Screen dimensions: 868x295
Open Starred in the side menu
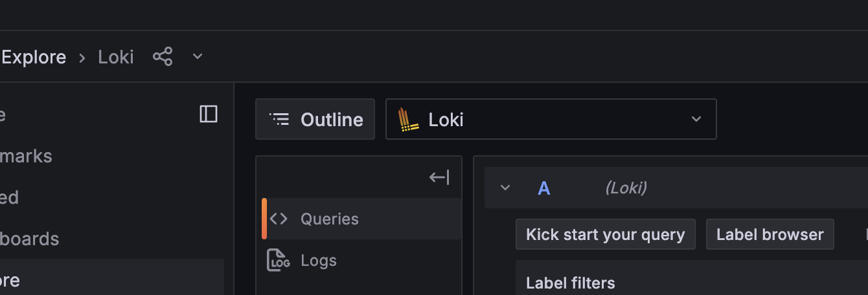click(x=9, y=197)
